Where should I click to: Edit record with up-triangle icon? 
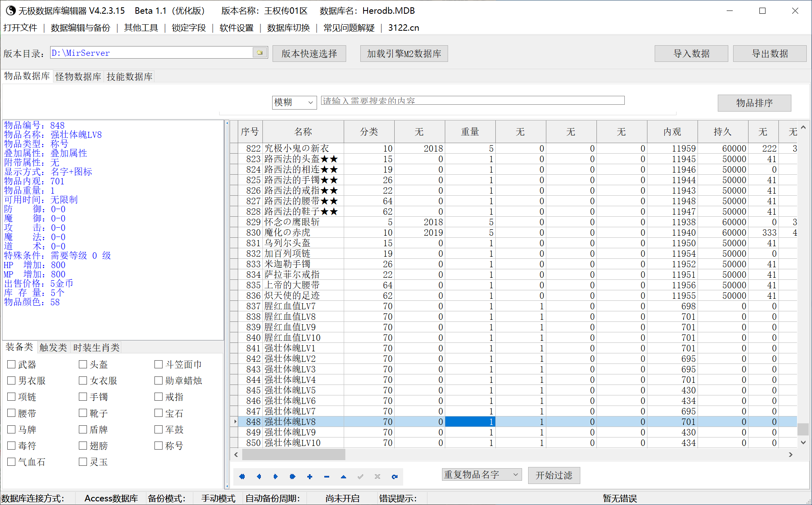343,477
